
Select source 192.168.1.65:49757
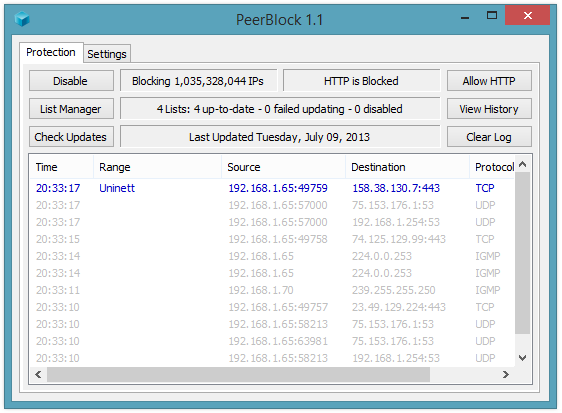pos(278,307)
